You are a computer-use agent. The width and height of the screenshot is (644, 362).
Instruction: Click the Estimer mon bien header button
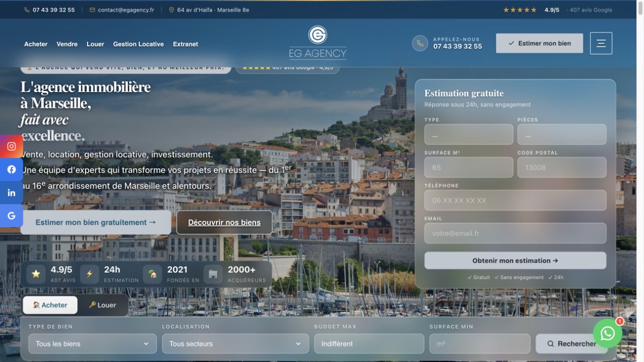(x=539, y=43)
